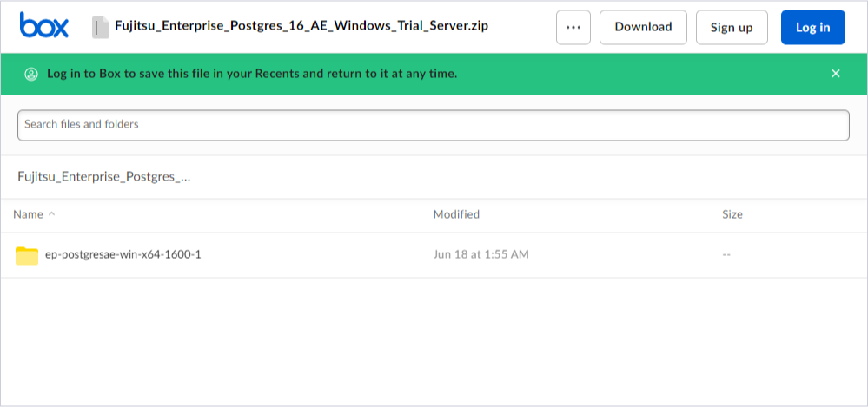Dismiss the green login banner with X
Screen dimensions: 868x407
click(836, 74)
